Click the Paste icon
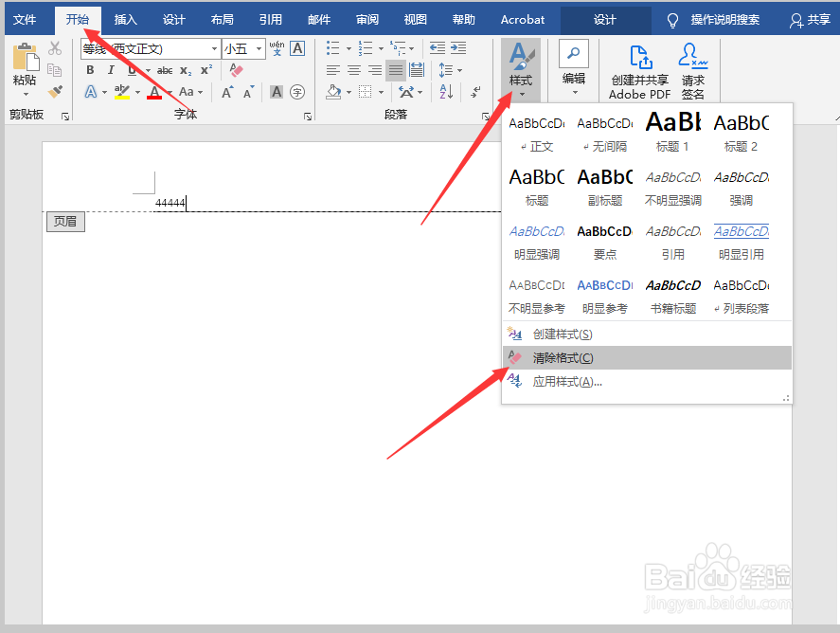This screenshot has width=840, height=633. click(x=26, y=58)
